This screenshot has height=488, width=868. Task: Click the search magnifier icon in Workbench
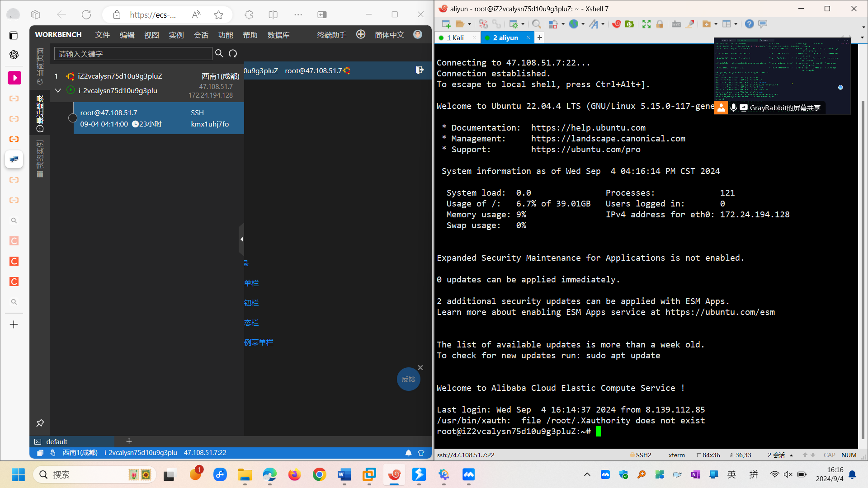[219, 53]
